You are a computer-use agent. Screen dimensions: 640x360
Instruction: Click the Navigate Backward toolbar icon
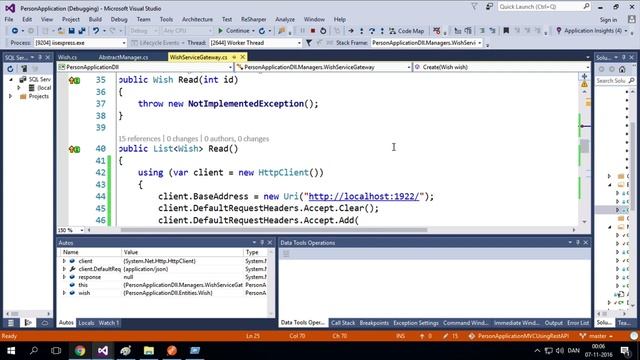click(15, 31)
